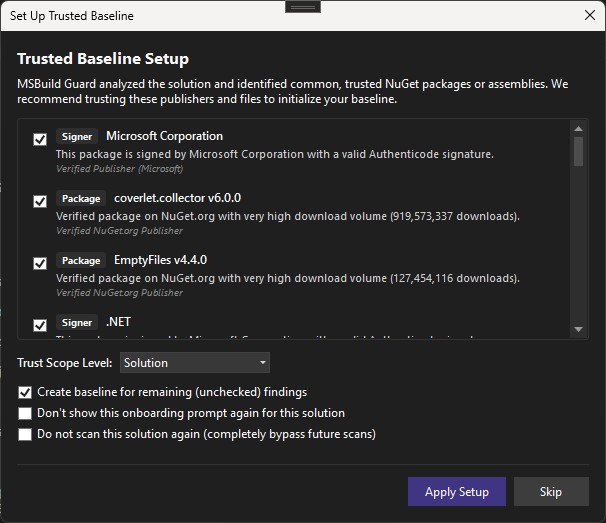Disable Create baseline for remaining findings
Viewport: 606px width, 523px height.
25,392
